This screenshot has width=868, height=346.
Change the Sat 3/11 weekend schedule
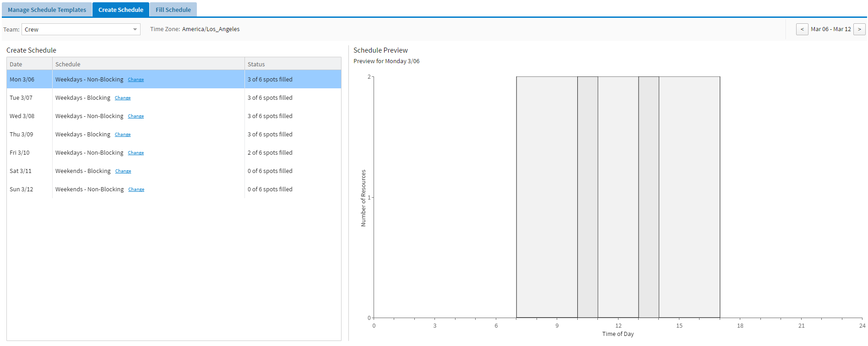pyautogui.click(x=123, y=171)
